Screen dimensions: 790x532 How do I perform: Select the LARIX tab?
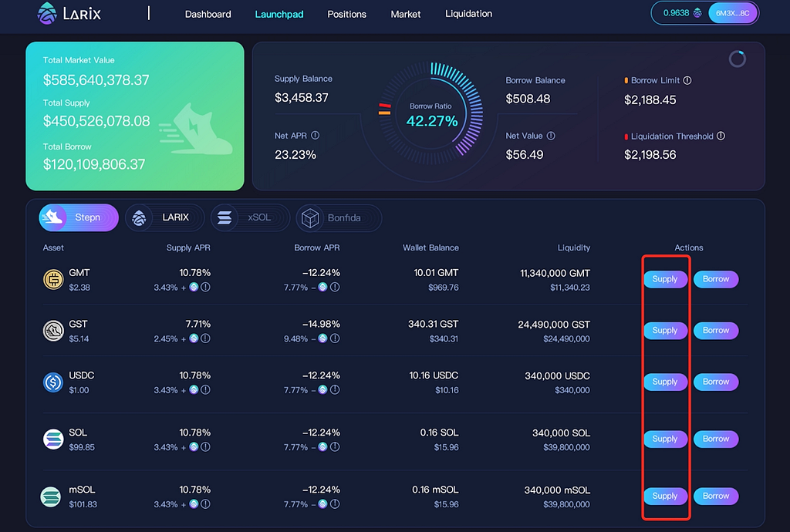(x=164, y=217)
